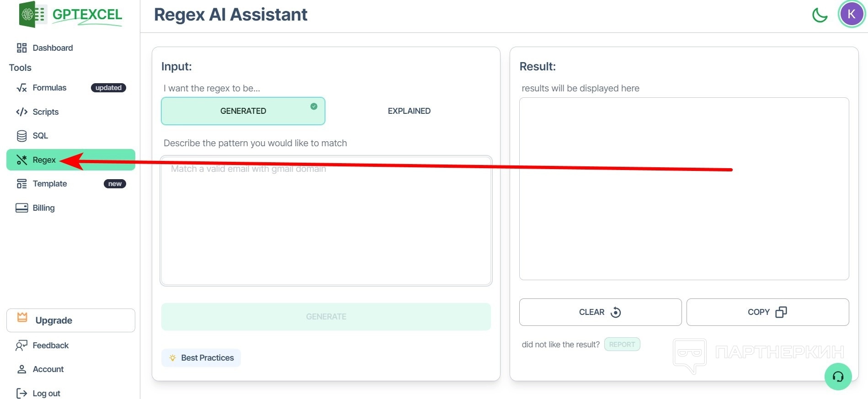Click the Scripts code icon
The height and width of the screenshot is (399, 868).
[21, 112]
